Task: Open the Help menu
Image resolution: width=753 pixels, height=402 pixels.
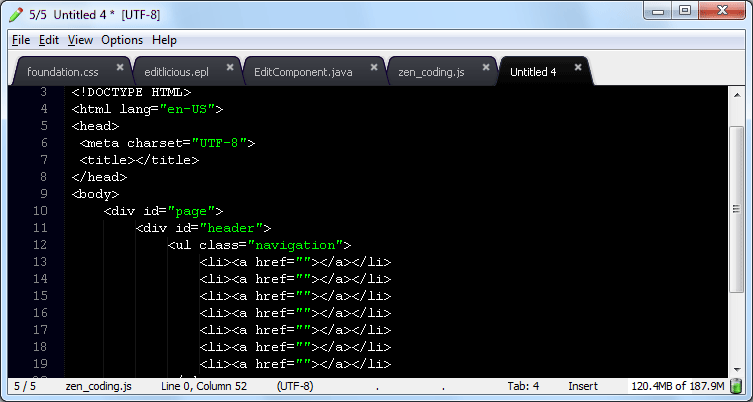Action: pos(164,40)
